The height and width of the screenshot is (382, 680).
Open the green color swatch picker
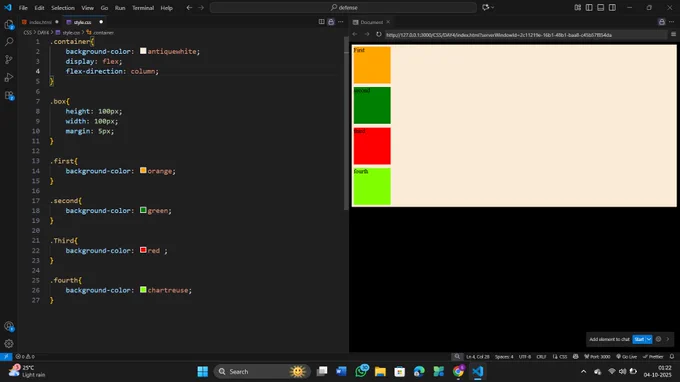[x=143, y=210]
